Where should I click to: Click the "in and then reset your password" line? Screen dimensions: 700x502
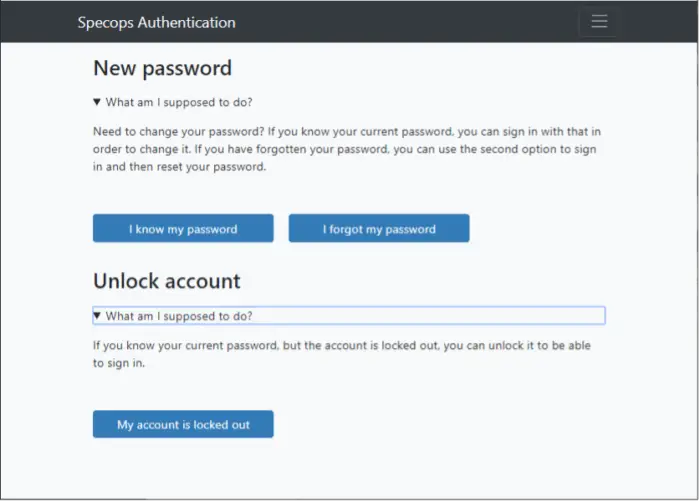click(x=179, y=167)
